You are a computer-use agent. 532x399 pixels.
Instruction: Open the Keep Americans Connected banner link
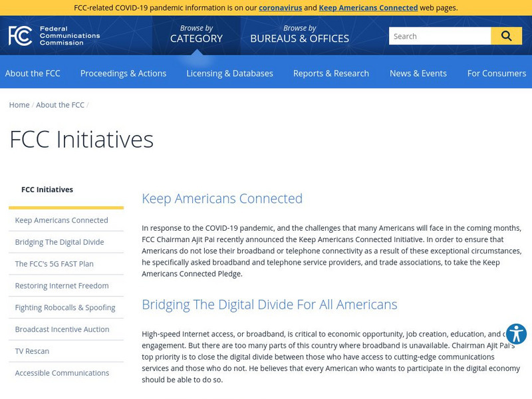point(368,8)
